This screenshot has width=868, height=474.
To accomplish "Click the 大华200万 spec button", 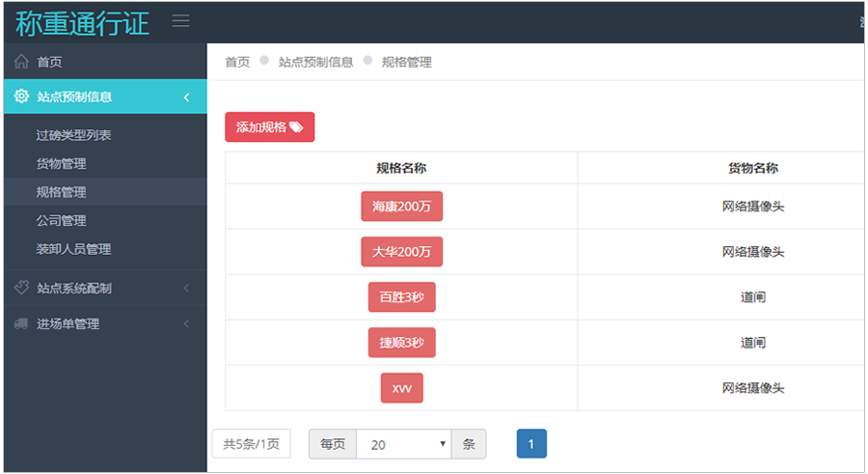I will [x=402, y=252].
